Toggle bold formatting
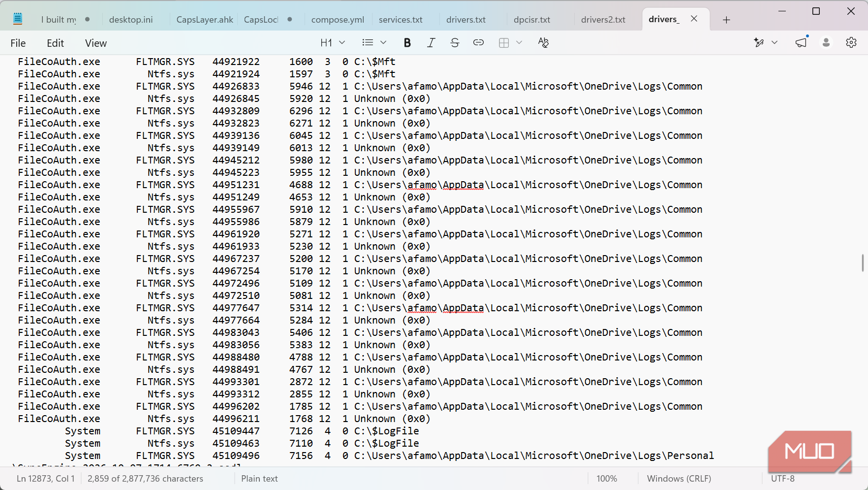 pos(407,43)
